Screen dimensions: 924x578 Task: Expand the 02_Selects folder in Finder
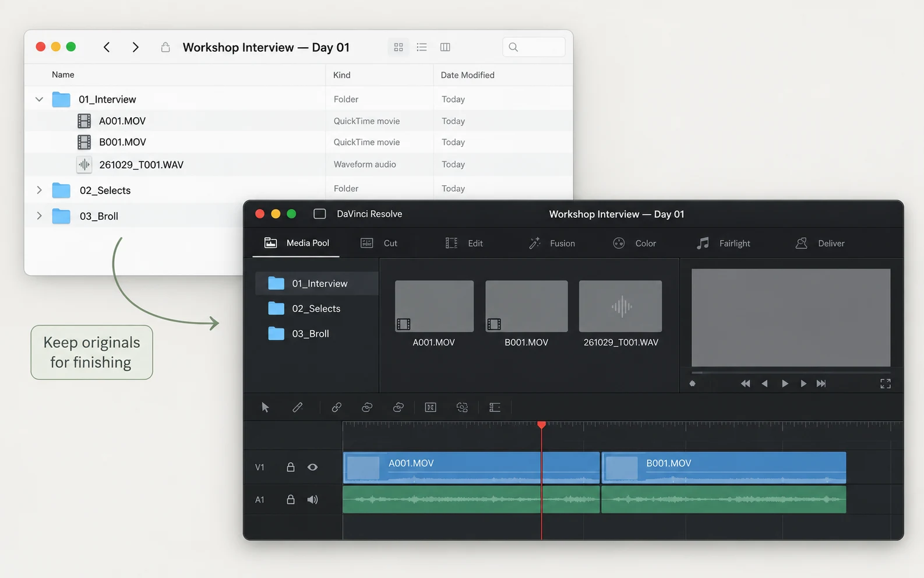coord(39,190)
